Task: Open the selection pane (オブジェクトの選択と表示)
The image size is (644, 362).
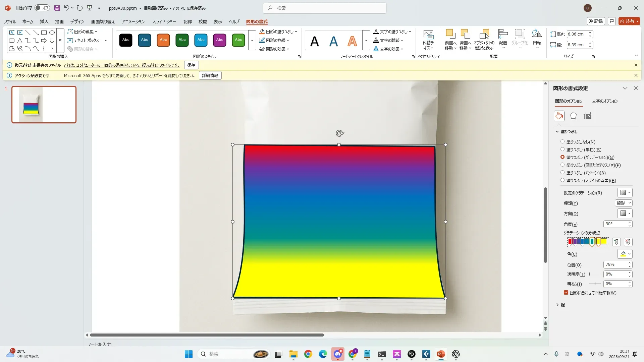Action: click(484, 40)
